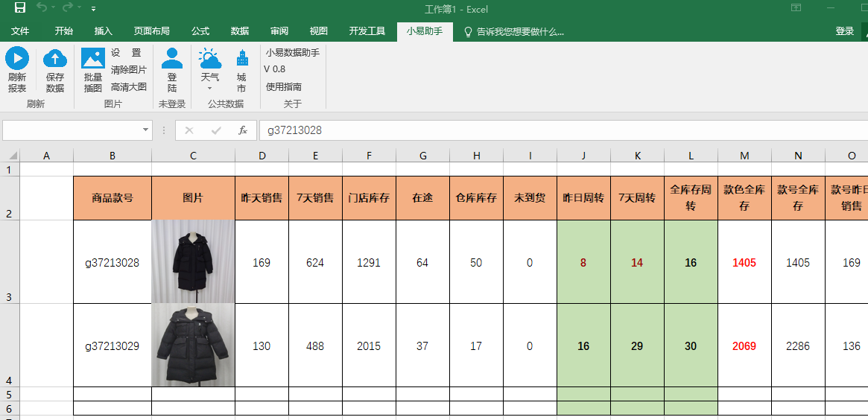This screenshot has width=868, height=420.
Task: Click the Batch Insert Picture (批量插图) icon
Action: coord(93,60)
